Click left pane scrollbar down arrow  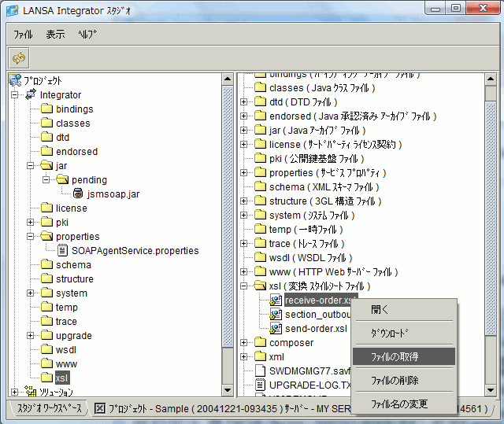click(x=228, y=390)
